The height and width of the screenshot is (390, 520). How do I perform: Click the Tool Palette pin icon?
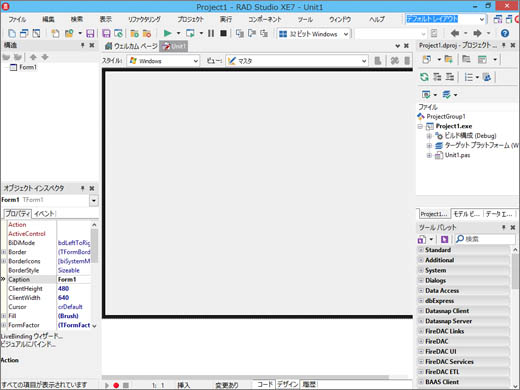coord(504,227)
